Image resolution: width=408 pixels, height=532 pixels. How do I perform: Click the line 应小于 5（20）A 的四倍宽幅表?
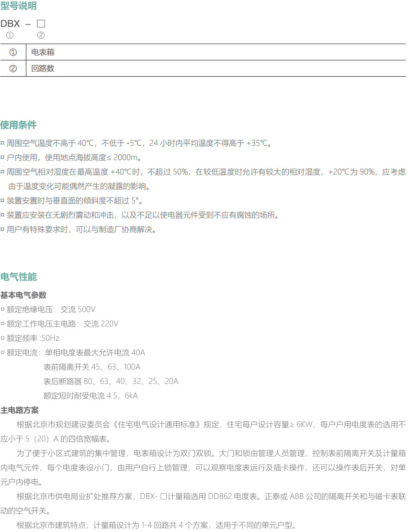[56, 439]
